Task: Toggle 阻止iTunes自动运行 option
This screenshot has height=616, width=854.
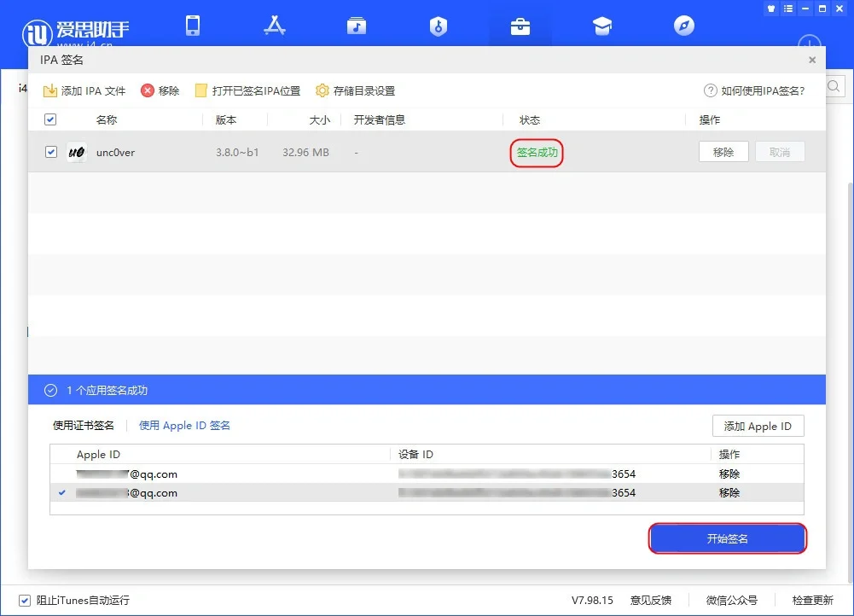Action: (23, 600)
